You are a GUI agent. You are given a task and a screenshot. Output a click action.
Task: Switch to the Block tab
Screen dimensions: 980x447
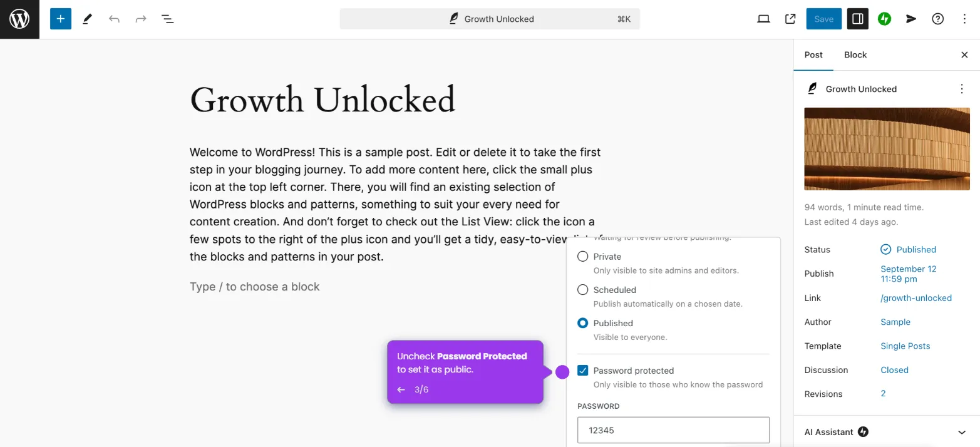tap(855, 55)
